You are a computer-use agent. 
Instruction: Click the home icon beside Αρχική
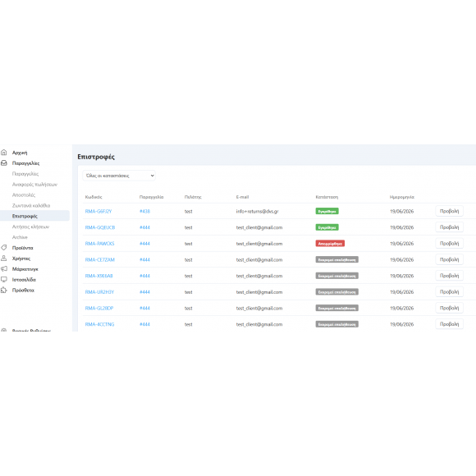pyautogui.click(x=4, y=153)
